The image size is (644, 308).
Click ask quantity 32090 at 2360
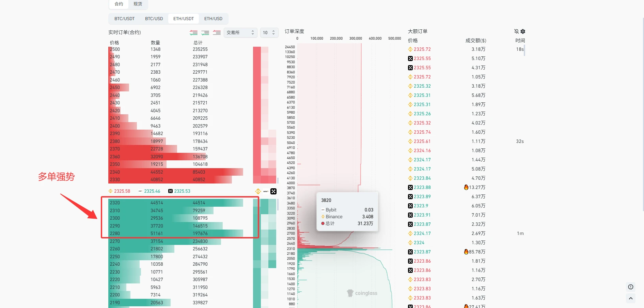coord(157,157)
